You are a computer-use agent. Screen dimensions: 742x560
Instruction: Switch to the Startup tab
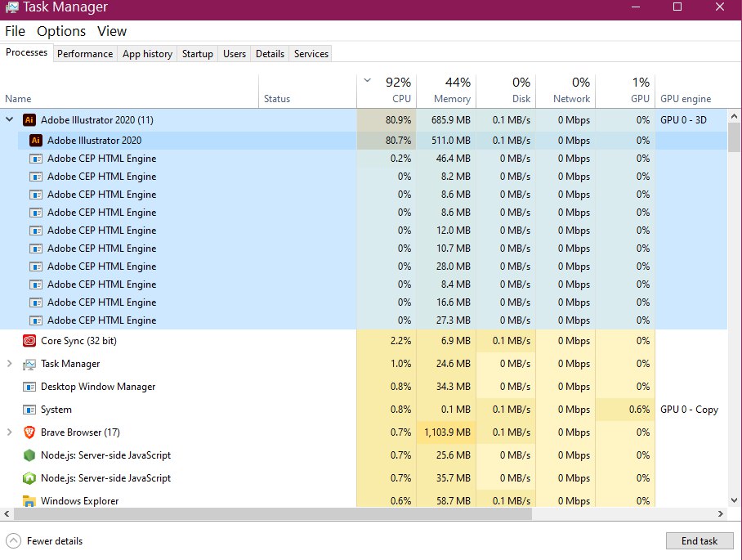click(197, 53)
